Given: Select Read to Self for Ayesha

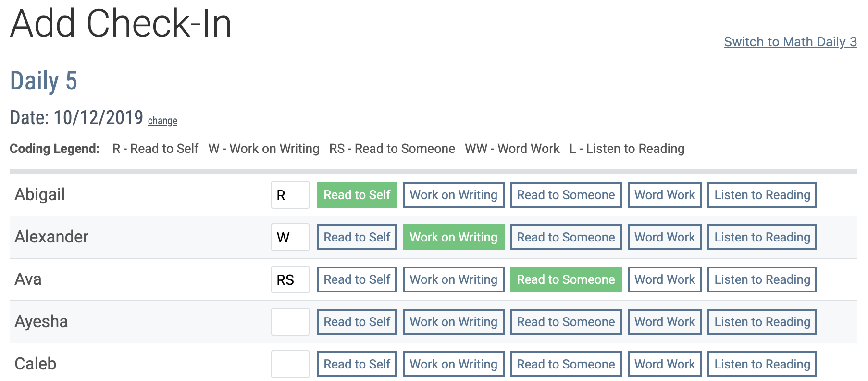Looking at the screenshot, I should pyautogui.click(x=357, y=322).
